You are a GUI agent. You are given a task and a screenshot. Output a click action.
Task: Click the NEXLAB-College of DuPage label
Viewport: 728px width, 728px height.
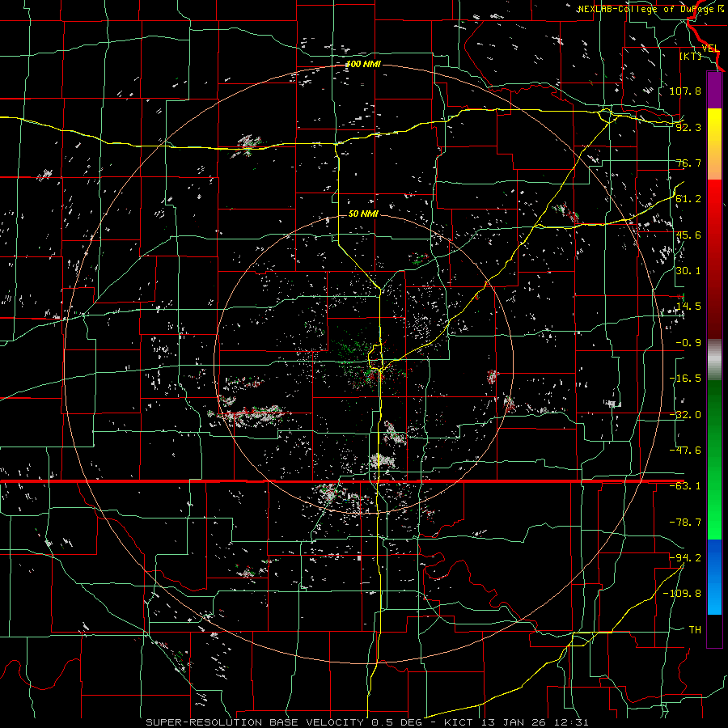(650, 9)
